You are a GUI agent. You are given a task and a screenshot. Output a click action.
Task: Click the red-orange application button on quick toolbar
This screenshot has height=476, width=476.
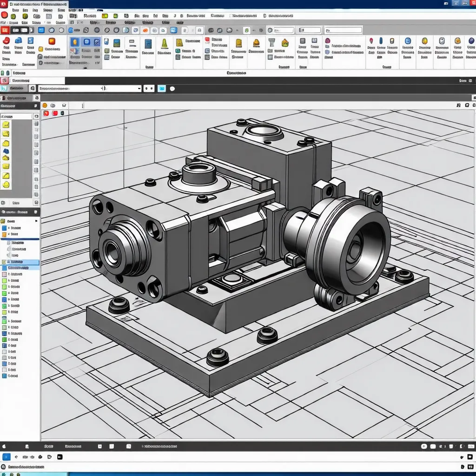tap(5, 30)
